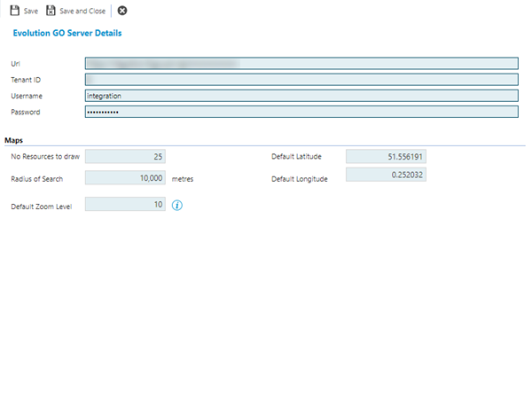Select the Tenant ID text box
The height and width of the screenshot is (406, 532).
301,80
